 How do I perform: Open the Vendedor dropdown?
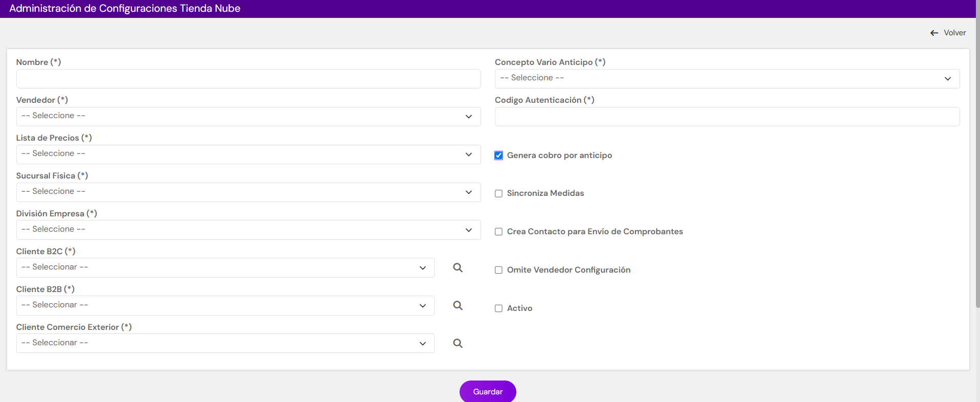pyautogui.click(x=248, y=117)
